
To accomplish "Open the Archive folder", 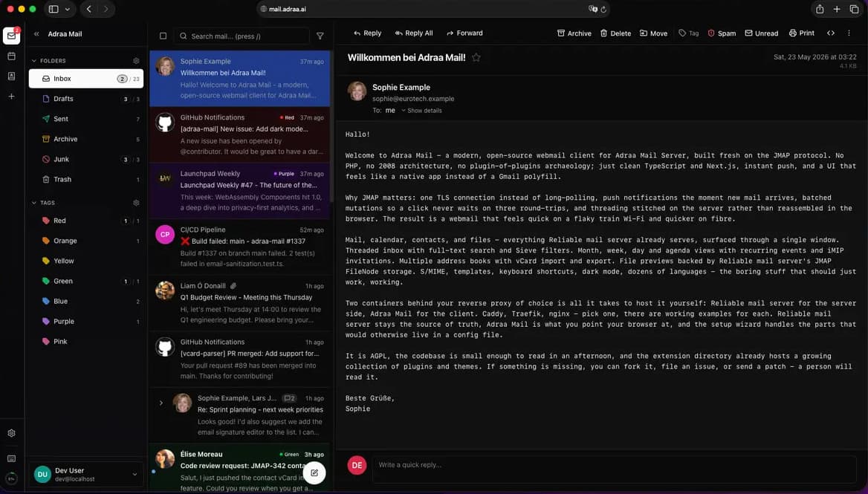I will (x=85, y=140).
